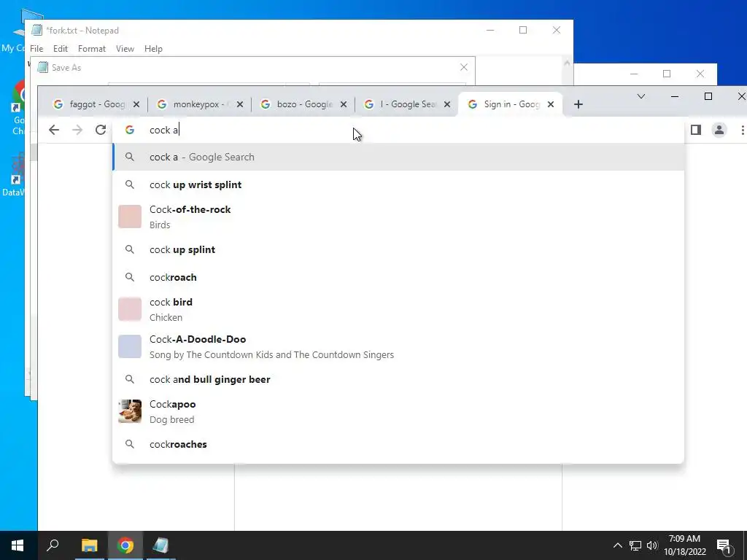Open the Chrome profile avatar icon

pos(719,130)
